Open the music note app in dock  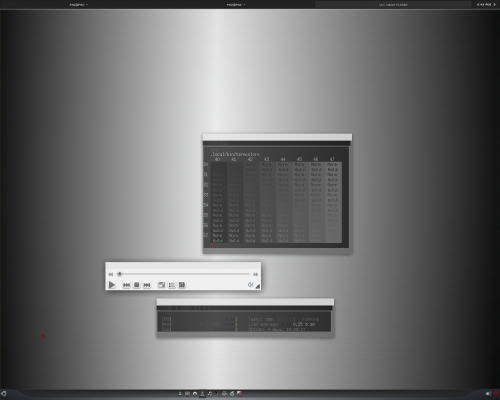[x=210, y=394]
